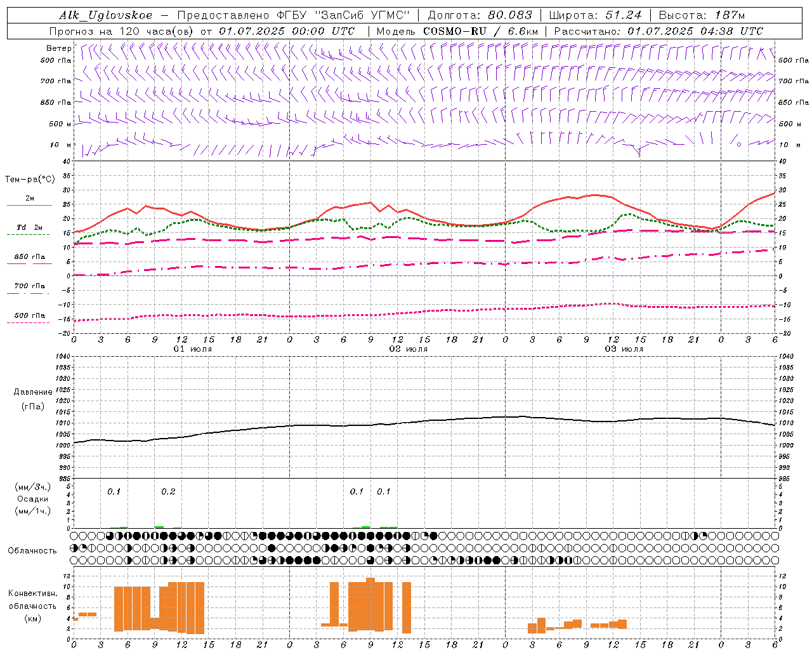Click the (км) unit under Конвективн. облачность

[32, 618]
